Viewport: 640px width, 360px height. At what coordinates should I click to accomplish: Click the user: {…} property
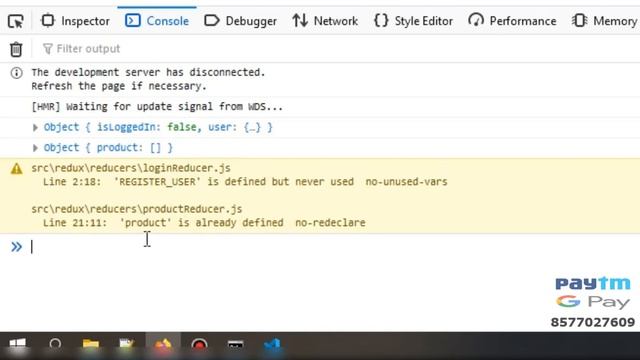coord(234,127)
